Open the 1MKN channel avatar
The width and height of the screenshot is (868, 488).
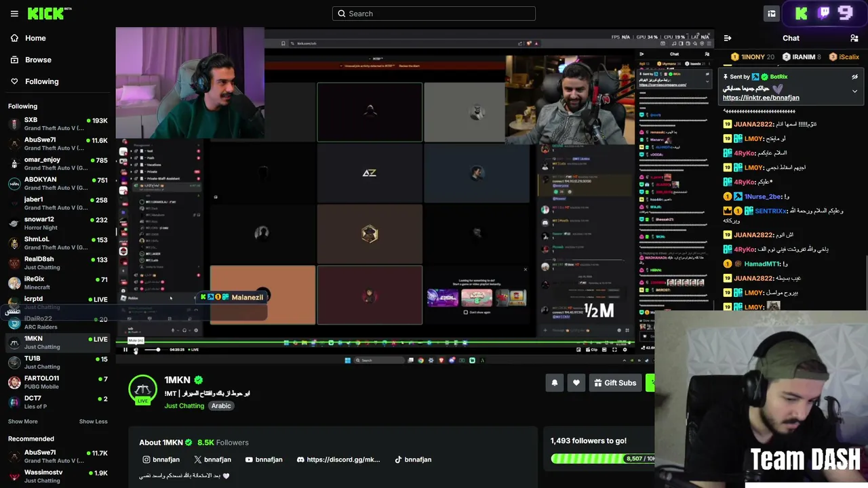[142, 389]
